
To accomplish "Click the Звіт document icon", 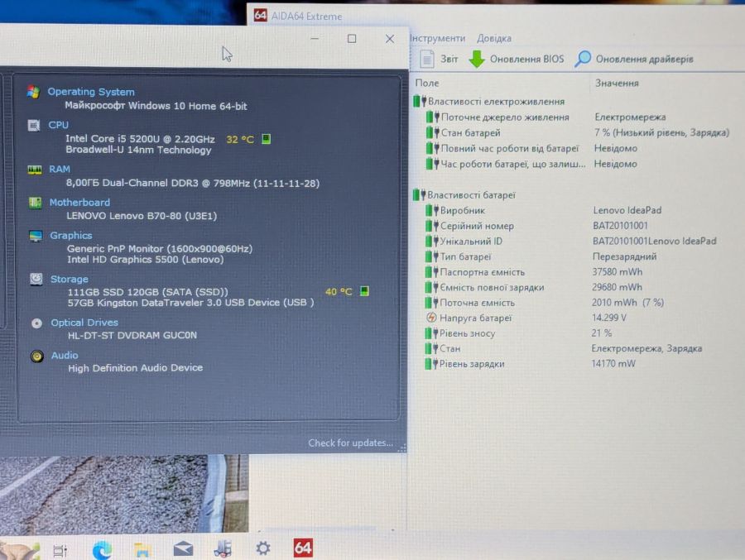I will point(426,60).
